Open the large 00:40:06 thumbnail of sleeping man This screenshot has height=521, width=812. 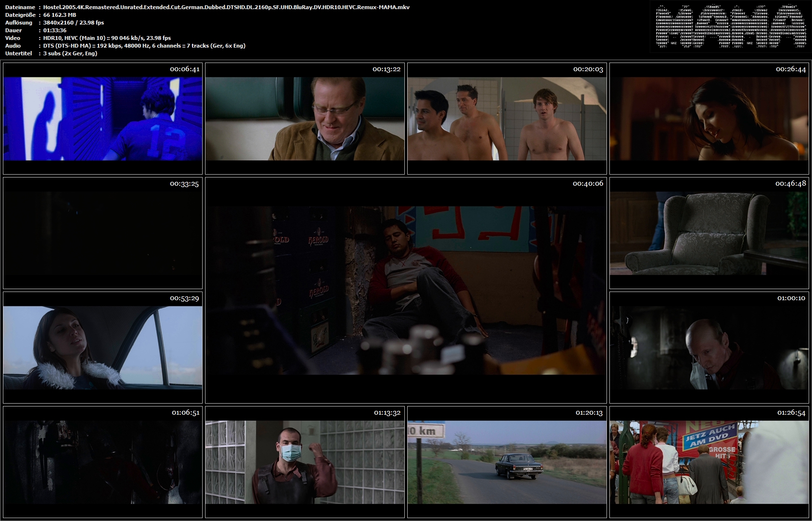click(406, 290)
